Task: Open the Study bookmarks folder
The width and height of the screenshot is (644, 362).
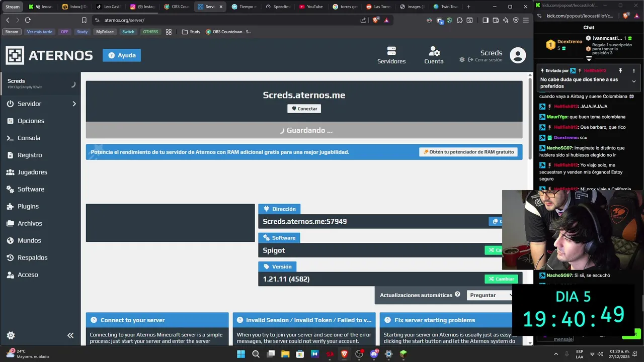Action: tap(191, 32)
